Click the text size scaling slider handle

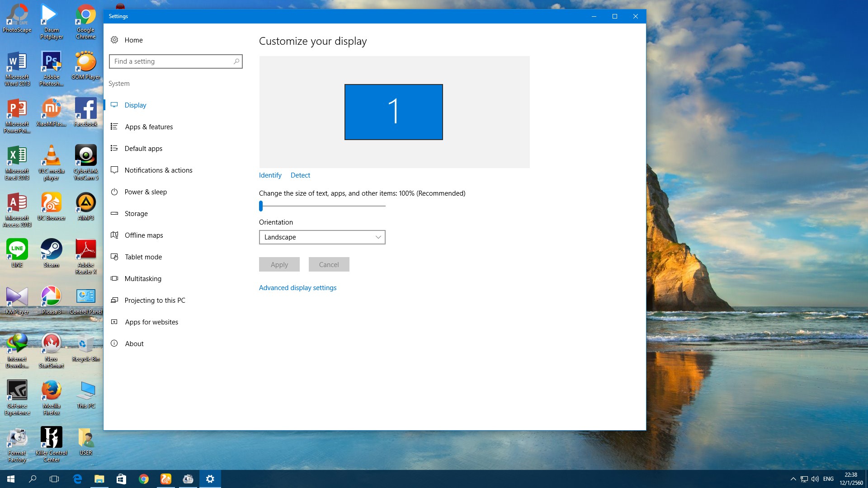[x=261, y=206]
